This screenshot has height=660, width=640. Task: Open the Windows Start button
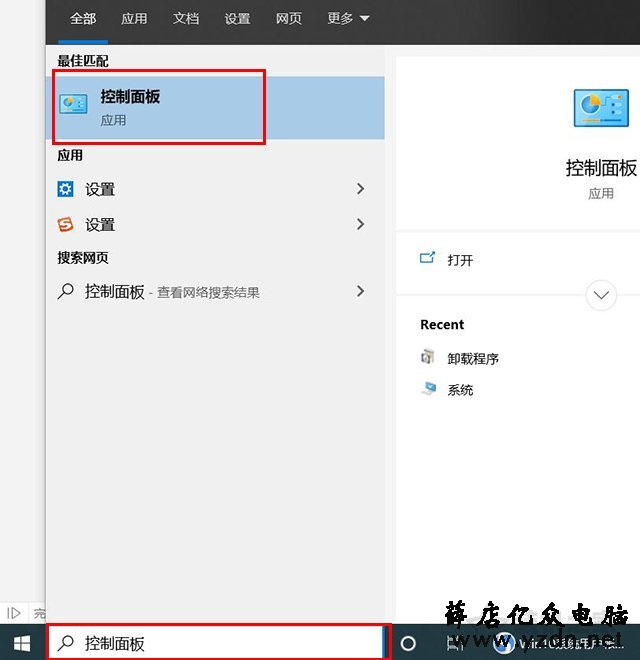22,643
